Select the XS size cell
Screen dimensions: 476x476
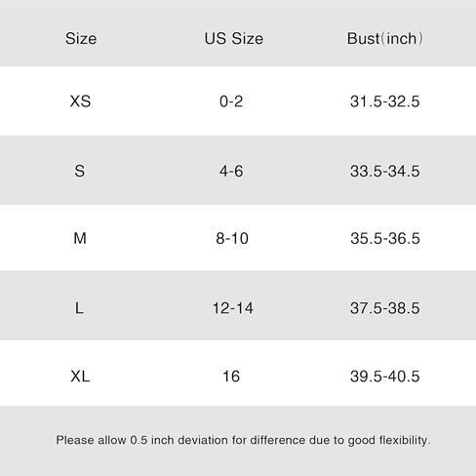coord(80,101)
